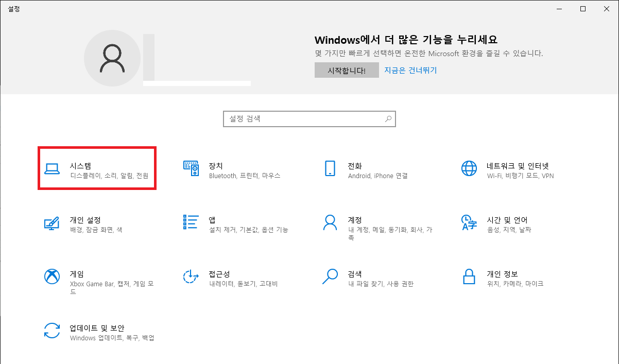
Task: Select the 개인 설정 title text
Action: [x=85, y=220]
